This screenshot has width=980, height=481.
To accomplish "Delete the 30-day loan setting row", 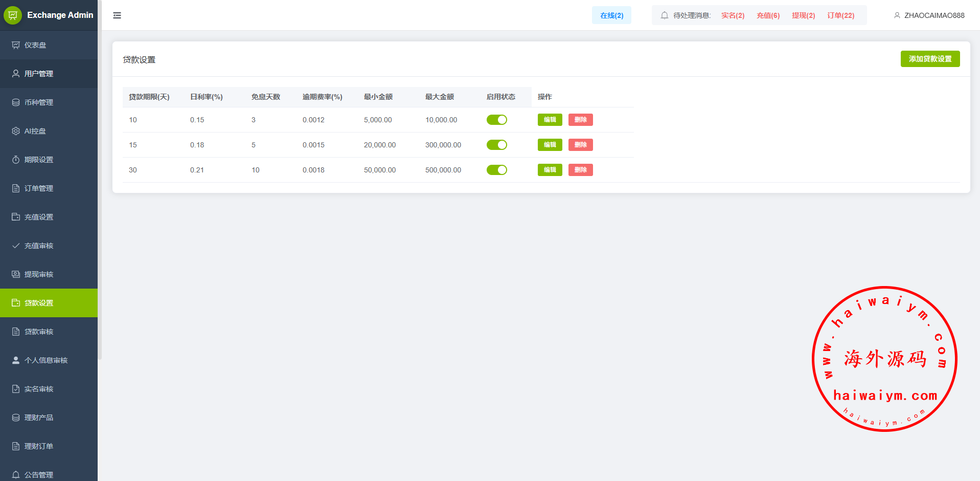I will pos(580,170).
